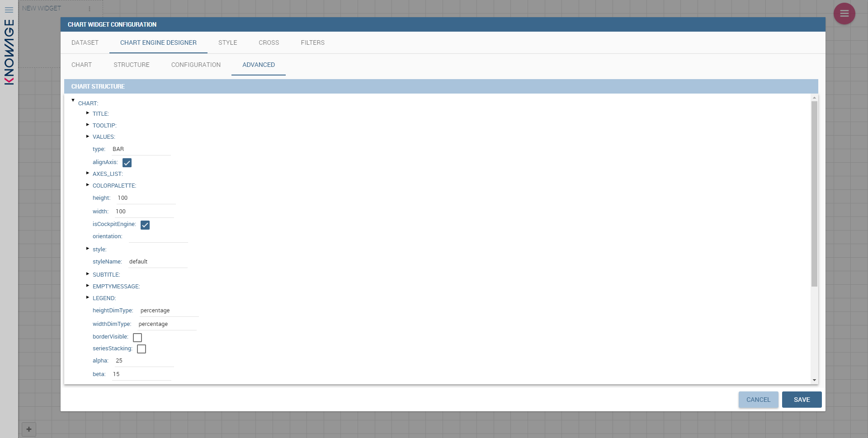This screenshot has width=868, height=438.
Task: Enable the seriesStacking checkbox
Action: point(142,349)
